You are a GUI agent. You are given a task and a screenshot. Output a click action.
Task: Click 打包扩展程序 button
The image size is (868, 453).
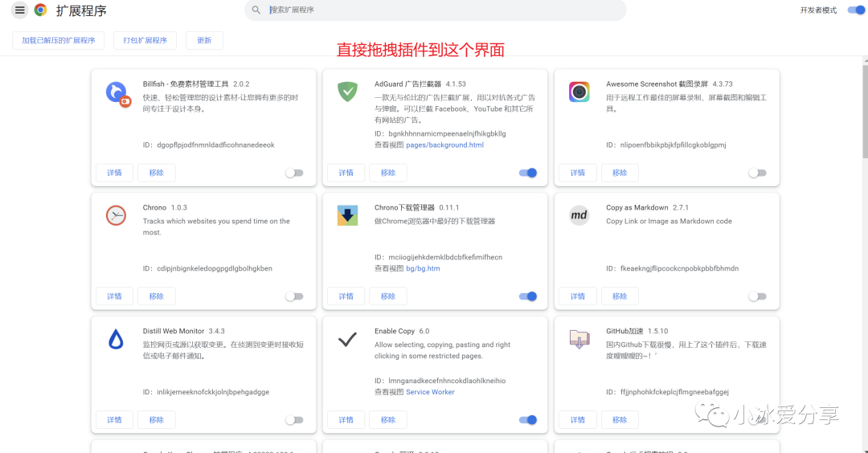[x=145, y=40]
